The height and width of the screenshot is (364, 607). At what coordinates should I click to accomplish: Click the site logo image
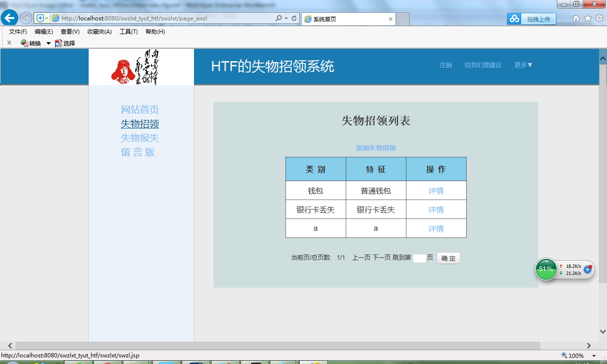134,67
